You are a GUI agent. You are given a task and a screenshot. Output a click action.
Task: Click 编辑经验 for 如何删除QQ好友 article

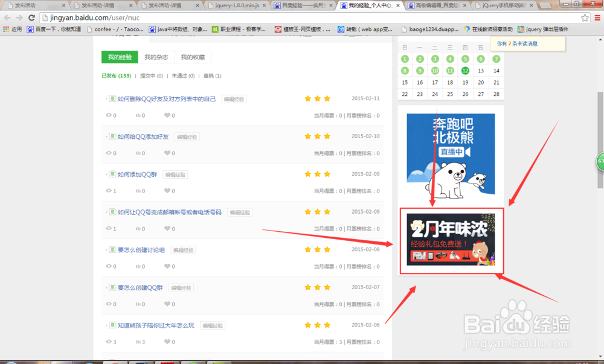point(234,99)
